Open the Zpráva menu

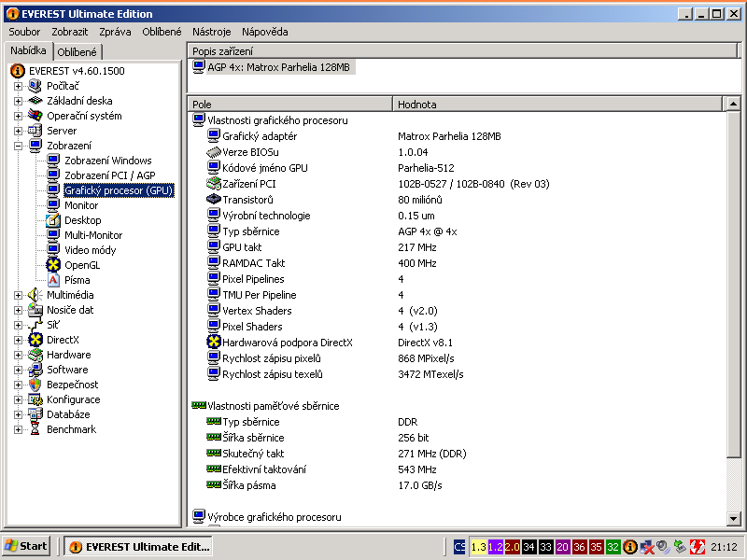pos(115,32)
